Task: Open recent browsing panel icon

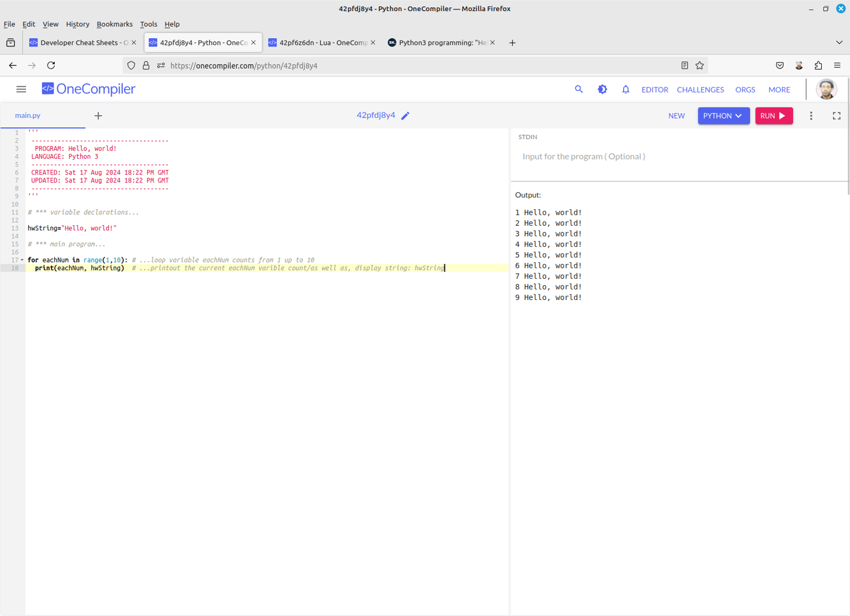Action: (11, 43)
